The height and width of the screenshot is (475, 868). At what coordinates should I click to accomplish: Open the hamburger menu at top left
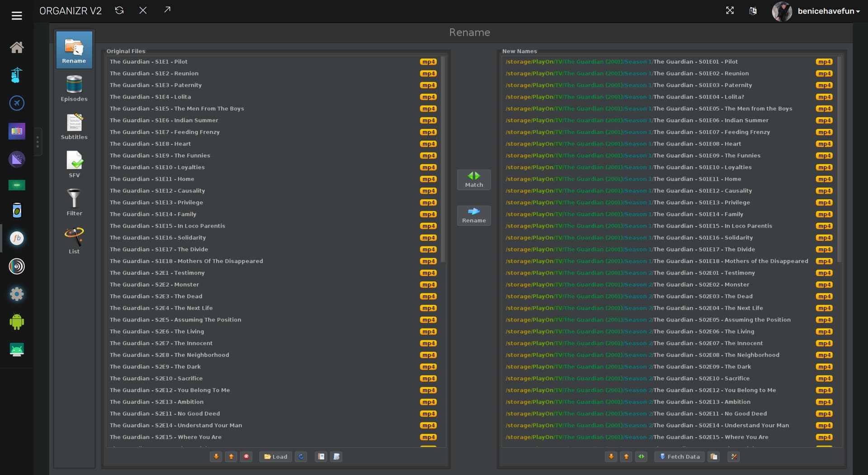tap(17, 16)
